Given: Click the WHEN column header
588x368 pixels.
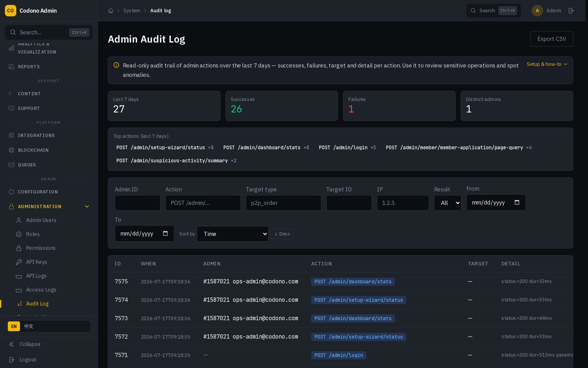Looking at the screenshot, I should click(148, 264).
